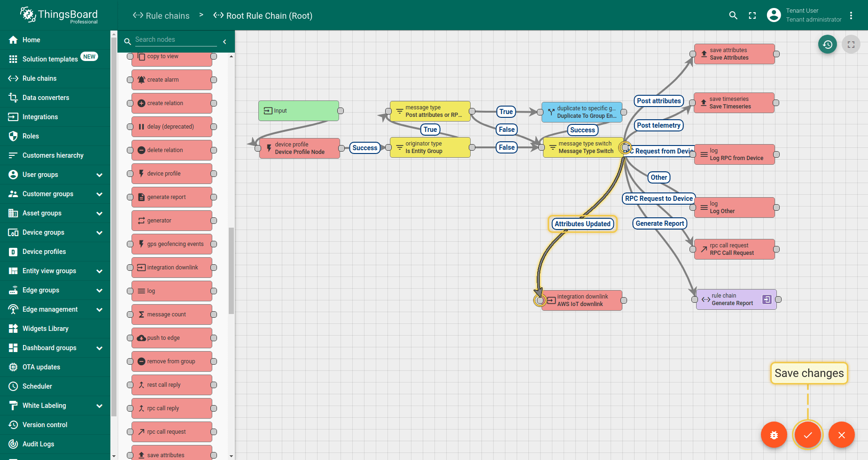
Task: Select the AWS IoT downlink node
Action: point(581,300)
